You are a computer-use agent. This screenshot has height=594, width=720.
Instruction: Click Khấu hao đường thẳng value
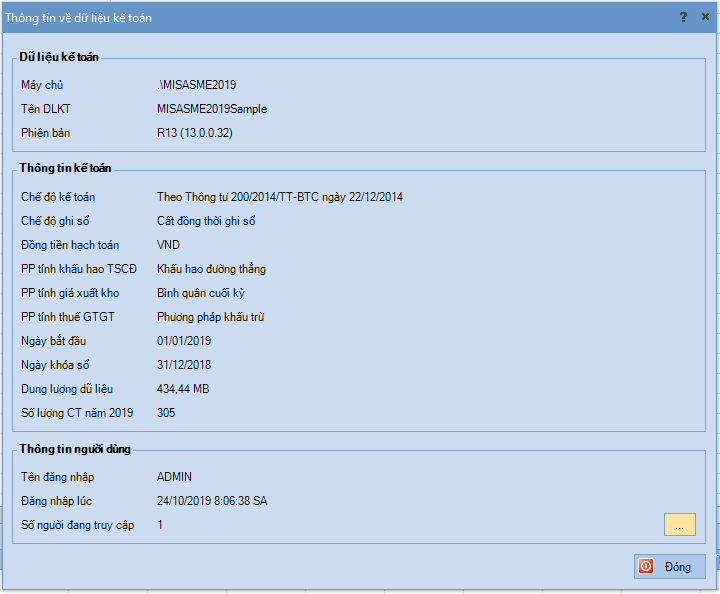212,269
